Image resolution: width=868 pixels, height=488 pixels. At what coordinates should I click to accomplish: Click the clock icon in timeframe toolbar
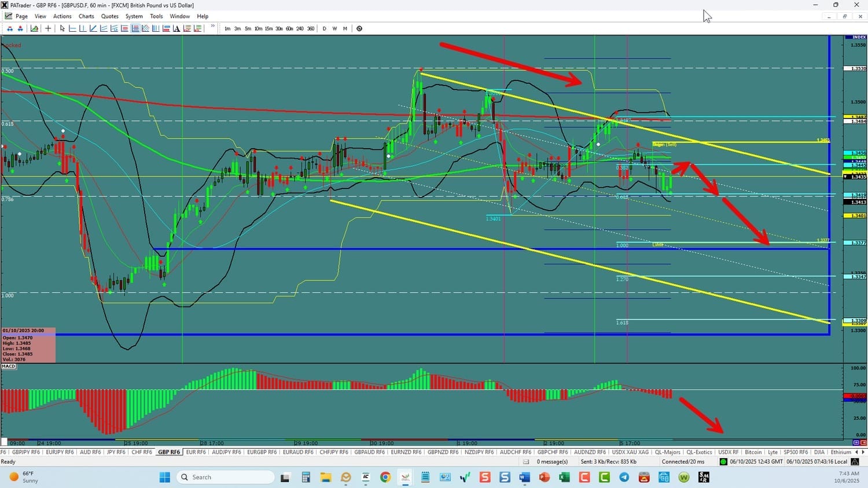point(359,28)
